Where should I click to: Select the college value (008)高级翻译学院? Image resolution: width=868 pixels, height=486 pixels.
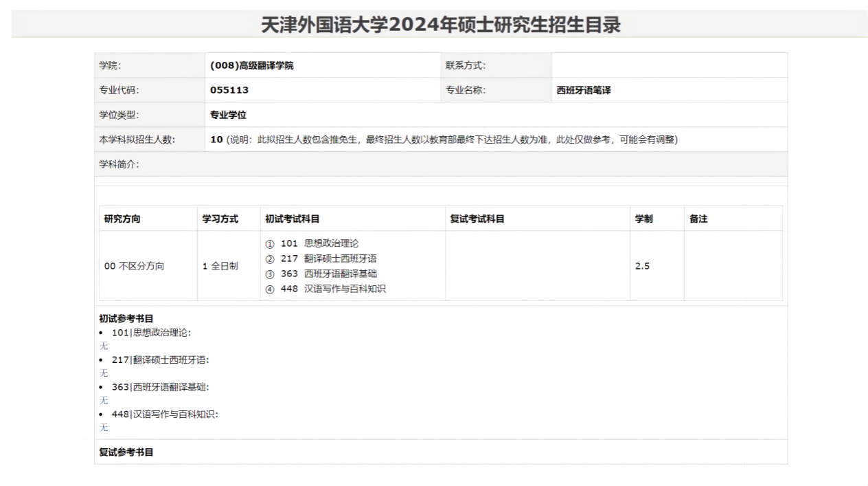pos(251,66)
